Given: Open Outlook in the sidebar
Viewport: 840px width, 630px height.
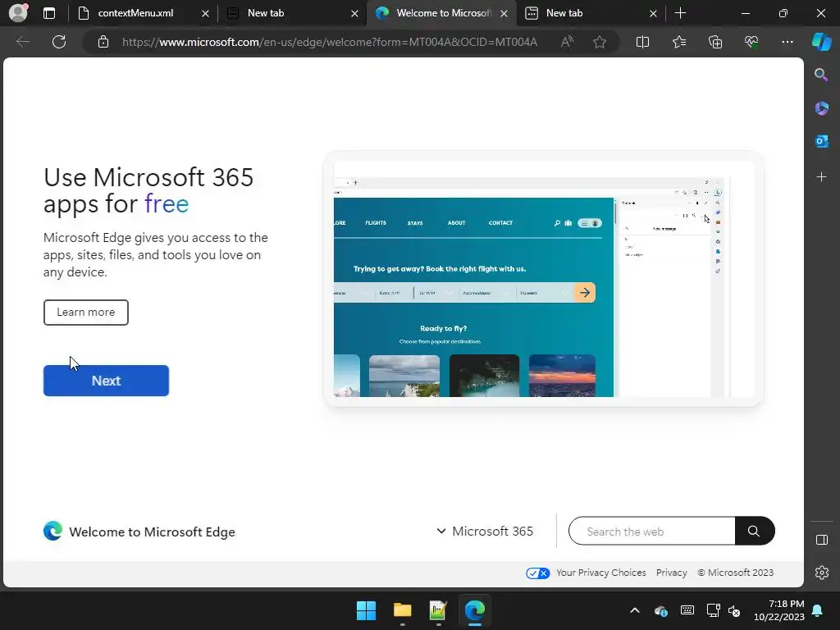Looking at the screenshot, I should [x=821, y=141].
